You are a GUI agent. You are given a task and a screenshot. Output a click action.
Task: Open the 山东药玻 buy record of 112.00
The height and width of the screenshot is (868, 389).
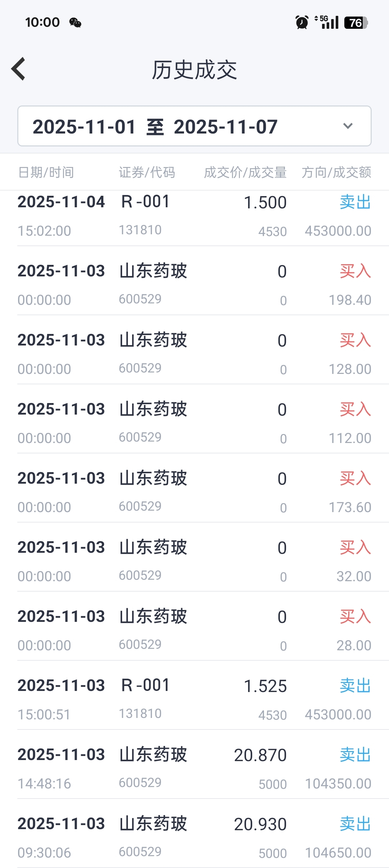point(194,423)
